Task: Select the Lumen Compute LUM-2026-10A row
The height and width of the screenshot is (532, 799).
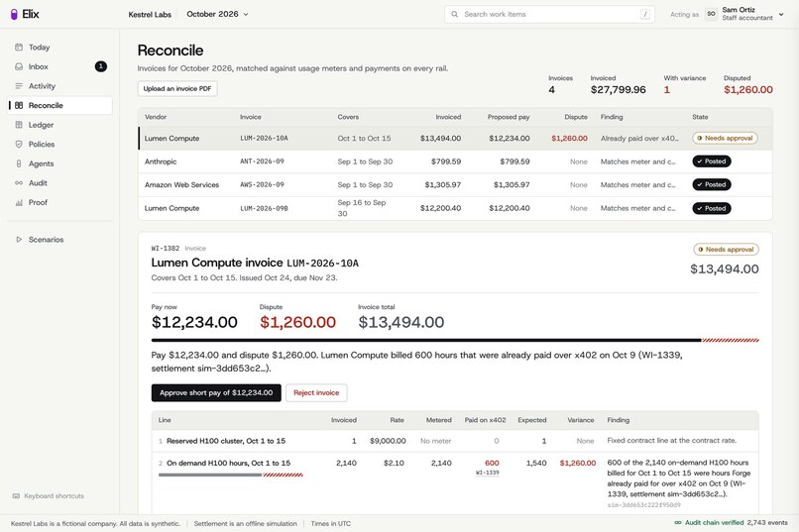Action: (455, 138)
